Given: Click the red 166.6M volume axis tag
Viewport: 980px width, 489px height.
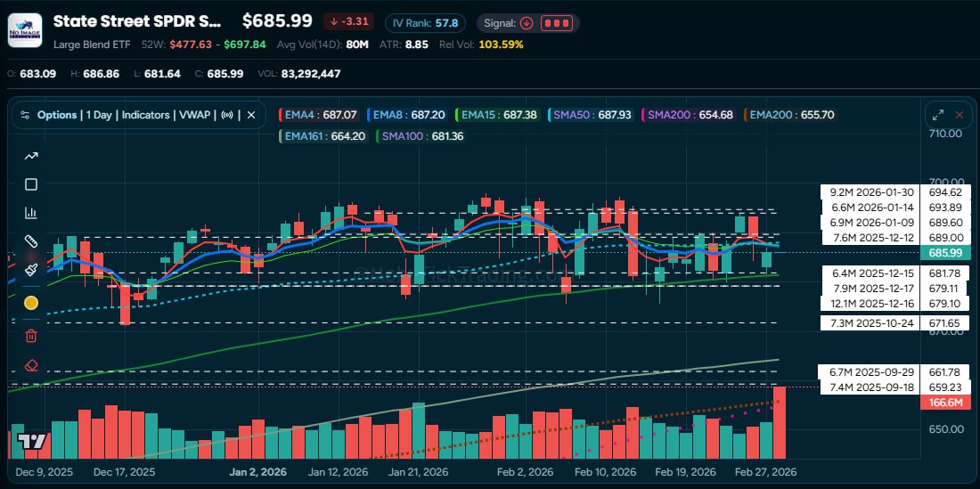Looking at the screenshot, I should [x=945, y=403].
